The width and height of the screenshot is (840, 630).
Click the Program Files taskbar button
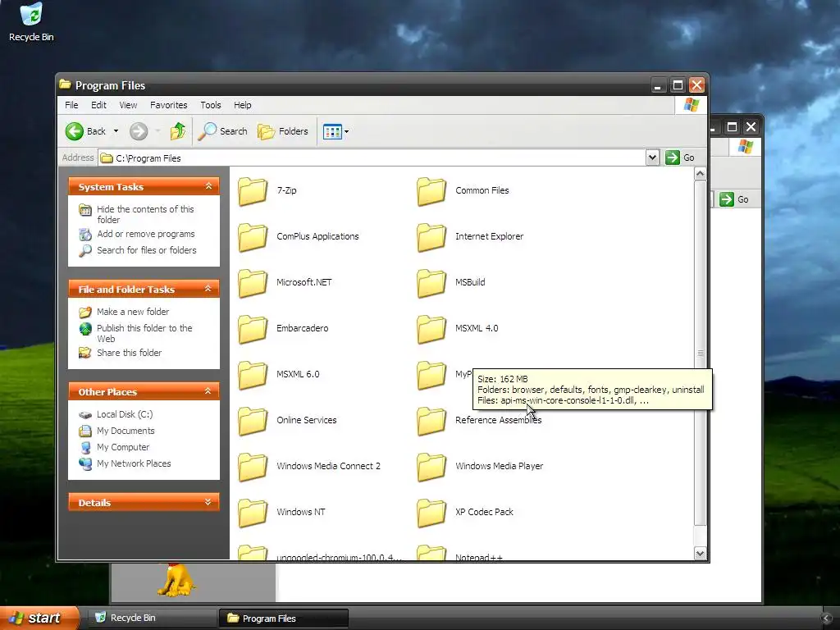tap(284, 619)
